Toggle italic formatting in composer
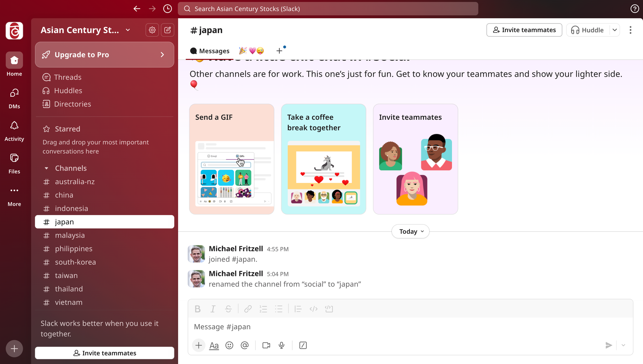643x364 pixels. pos(213,309)
